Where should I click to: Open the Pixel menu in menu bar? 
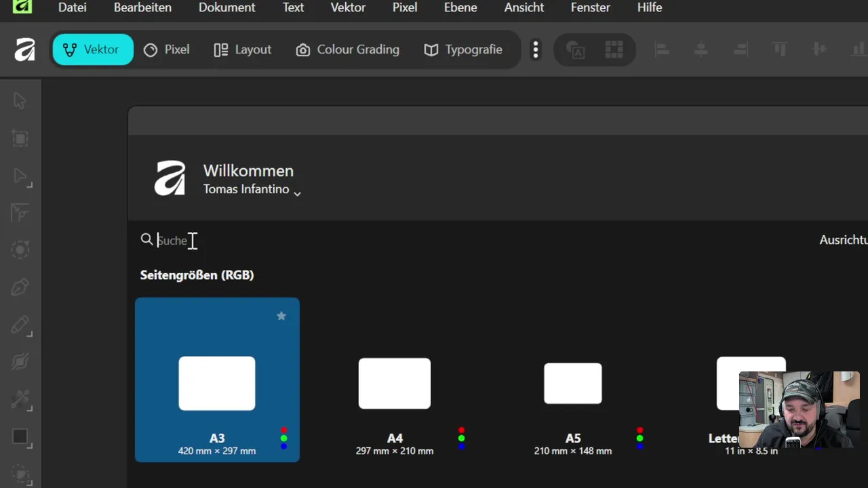coord(405,7)
